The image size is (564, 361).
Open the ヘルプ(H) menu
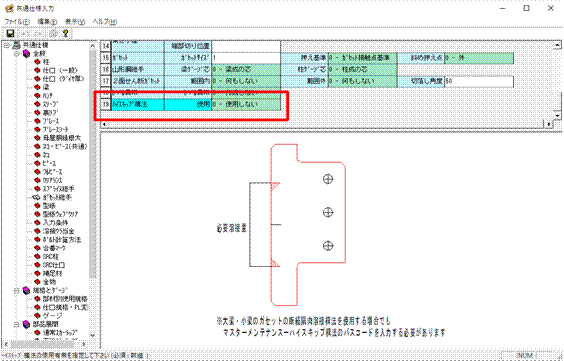coord(105,22)
